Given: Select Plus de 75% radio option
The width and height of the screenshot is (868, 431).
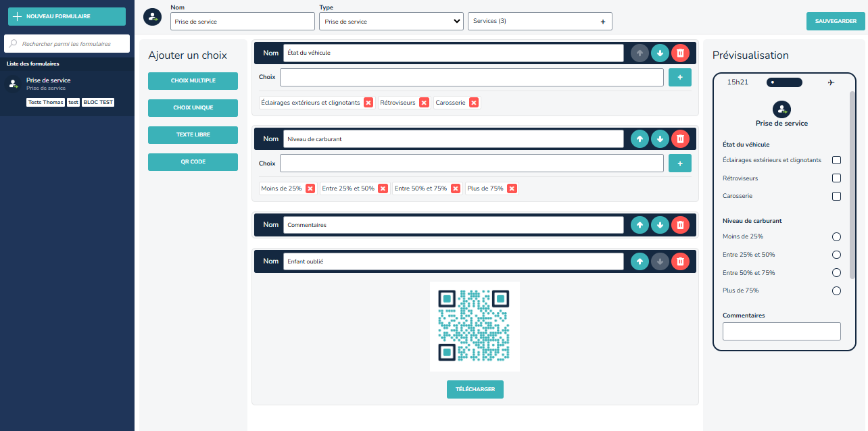Looking at the screenshot, I should pos(836,290).
